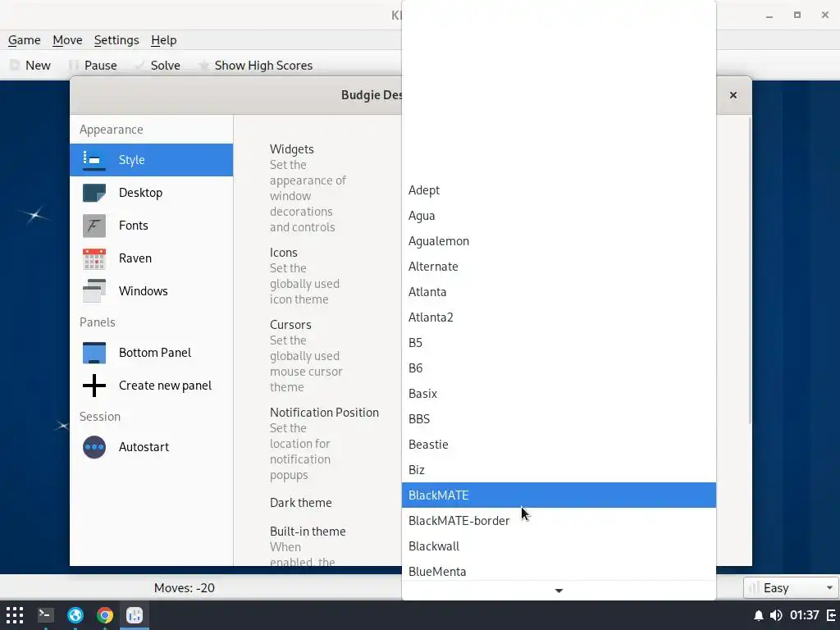The image size is (840, 630).
Task: Click the New game toolbar button
Action: point(30,66)
